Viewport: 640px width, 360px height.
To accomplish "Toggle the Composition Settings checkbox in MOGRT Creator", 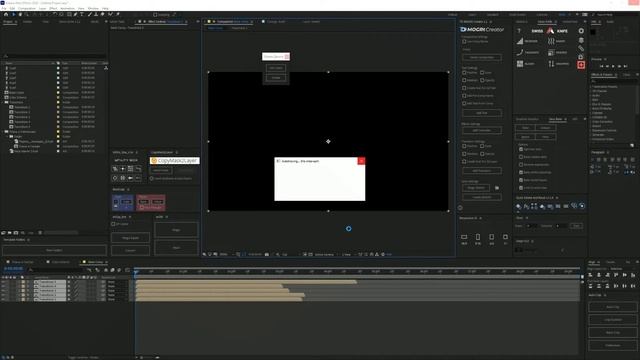I will pos(464,41).
